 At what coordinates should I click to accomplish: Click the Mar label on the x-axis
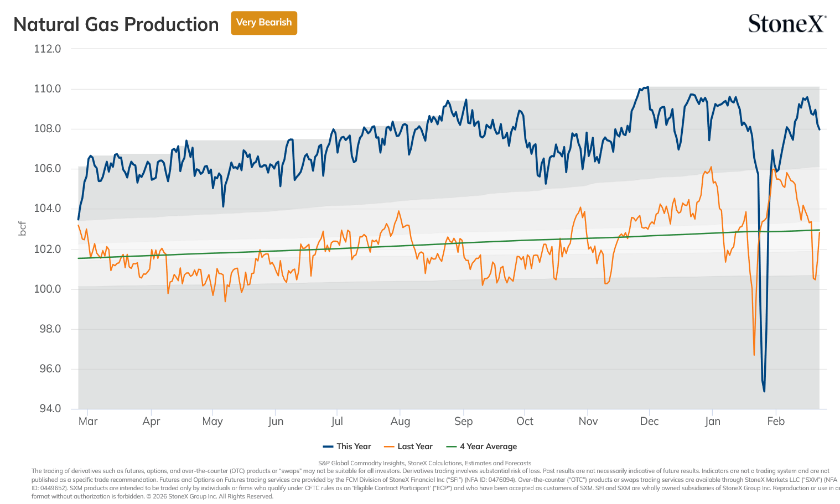pyautogui.click(x=88, y=421)
